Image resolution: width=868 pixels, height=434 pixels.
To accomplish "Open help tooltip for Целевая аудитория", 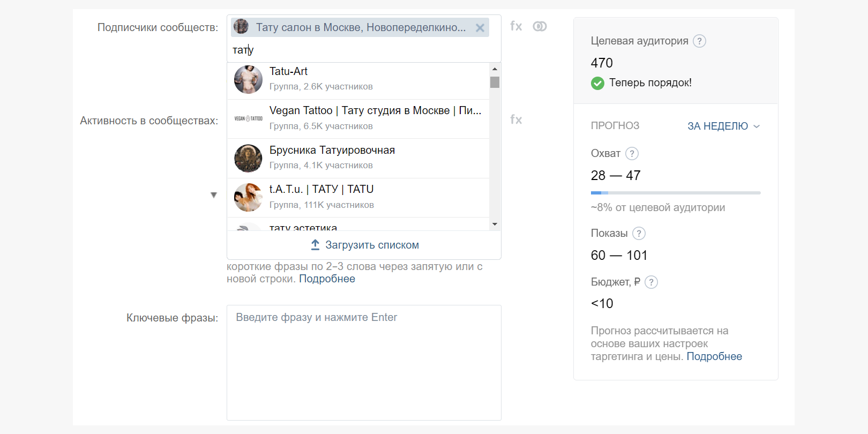I will [x=699, y=41].
